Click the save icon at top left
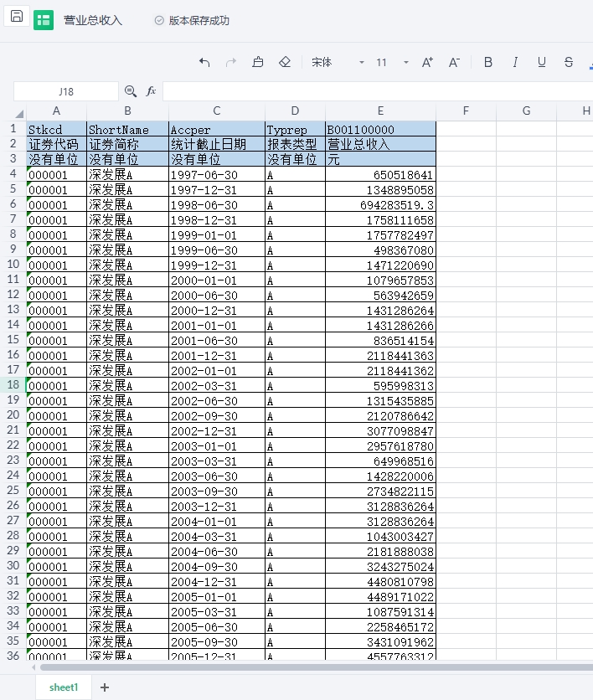The image size is (593, 700). click(17, 17)
